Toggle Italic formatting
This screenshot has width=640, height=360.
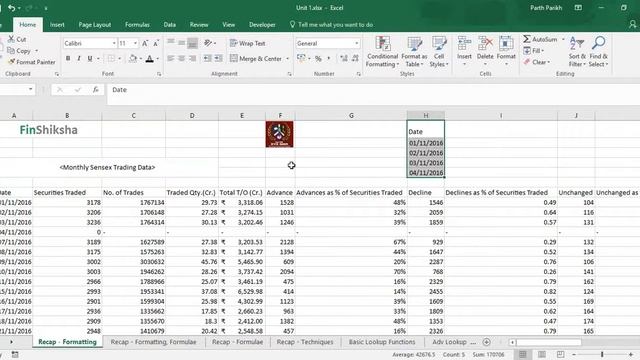(x=79, y=58)
